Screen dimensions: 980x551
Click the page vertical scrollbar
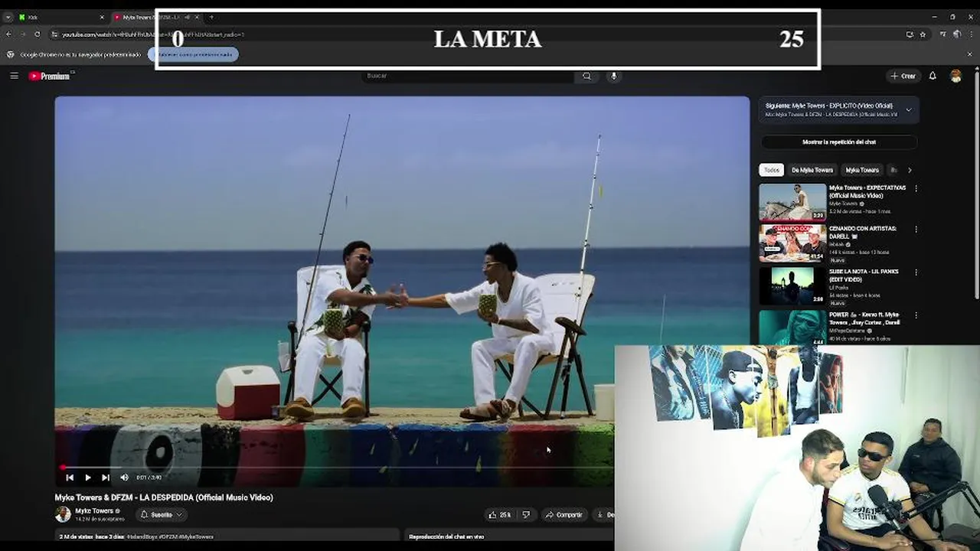tap(976, 184)
